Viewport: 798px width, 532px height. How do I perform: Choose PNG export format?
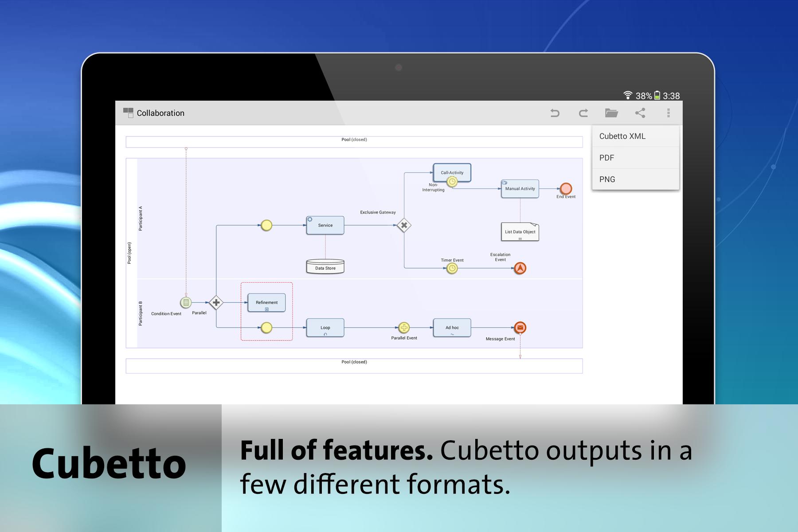point(636,179)
